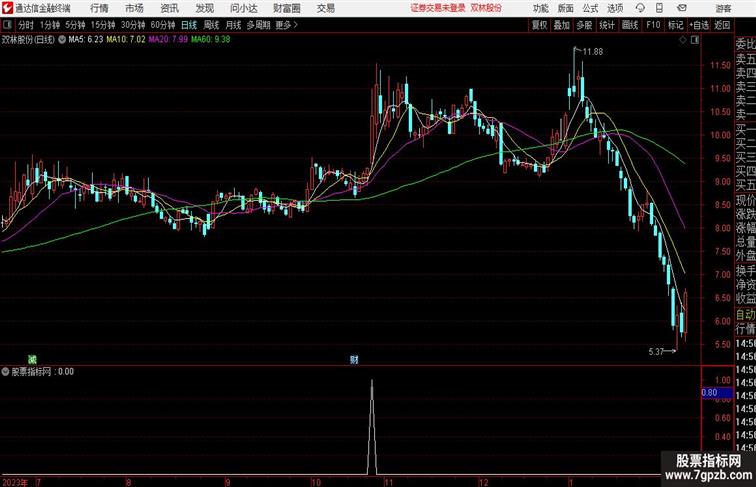Click the 统计 statistics button
The width and height of the screenshot is (756, 487).
tap(607, 25)
